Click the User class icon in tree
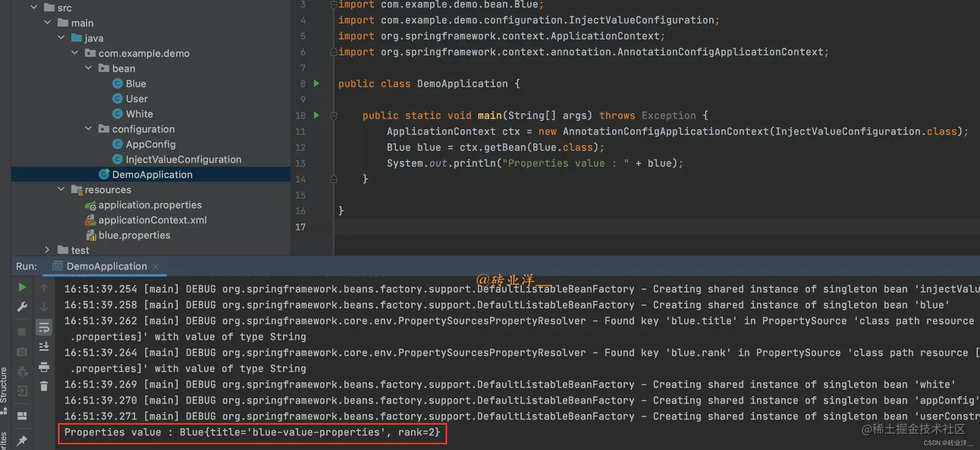The image size is (980, 450). point(117,98)
